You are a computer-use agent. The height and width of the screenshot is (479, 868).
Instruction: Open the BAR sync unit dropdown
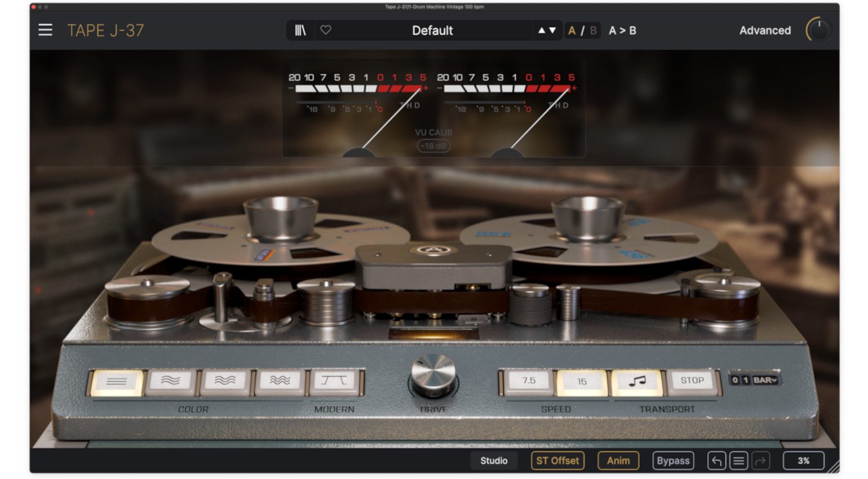[765, 380]
